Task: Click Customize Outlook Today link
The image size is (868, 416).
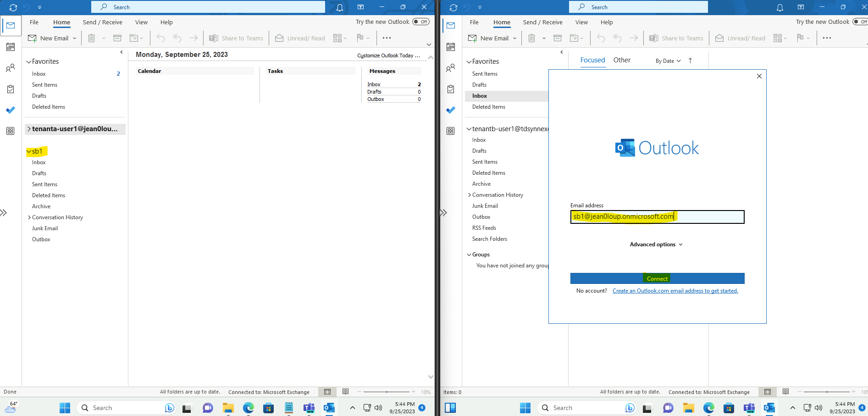Action: coord(388,55)
